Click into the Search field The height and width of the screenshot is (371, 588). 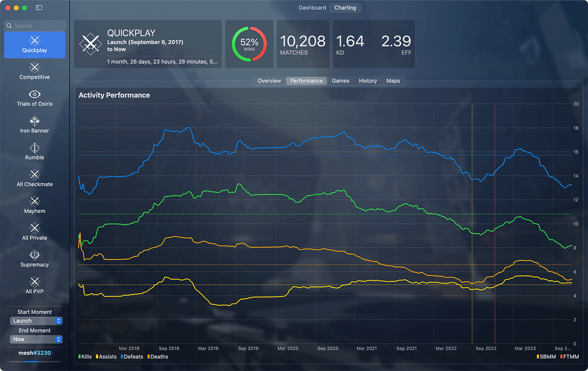(x=34, y=26)
